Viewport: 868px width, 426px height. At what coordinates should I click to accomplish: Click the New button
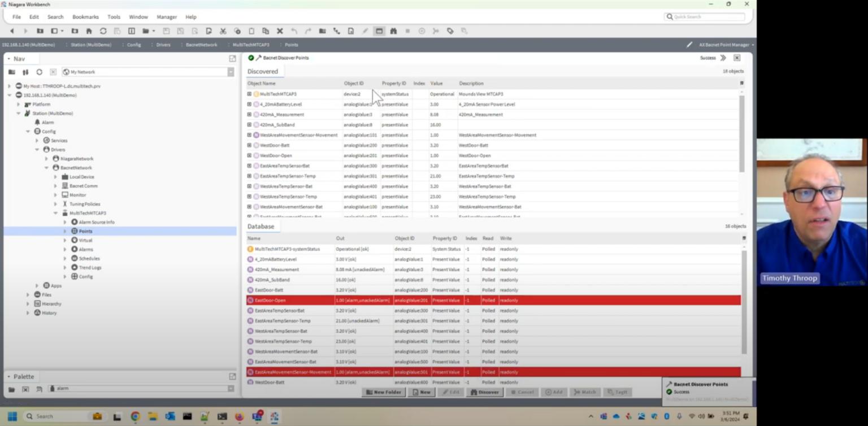(x=422, y=392)
